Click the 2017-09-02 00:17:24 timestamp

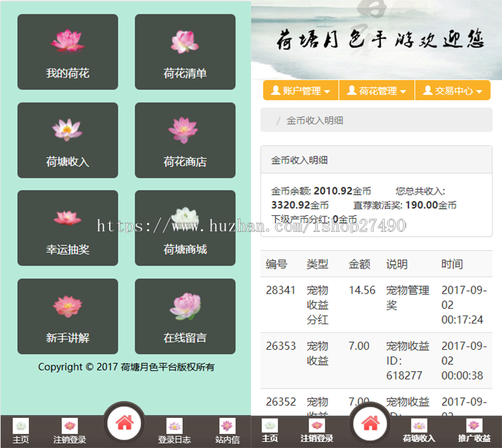tap(464, 305)
